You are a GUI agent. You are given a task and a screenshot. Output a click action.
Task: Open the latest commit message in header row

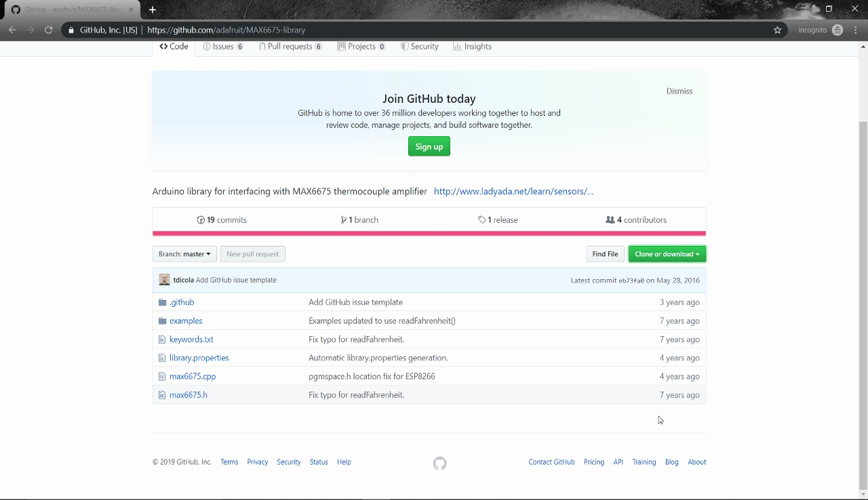tap(236, 280)
